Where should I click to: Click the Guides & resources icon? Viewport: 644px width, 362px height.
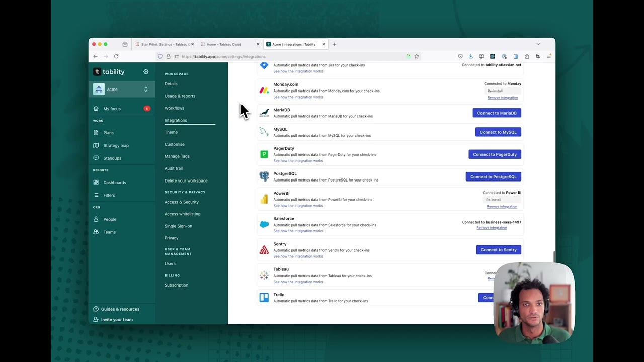coord(96,309)
